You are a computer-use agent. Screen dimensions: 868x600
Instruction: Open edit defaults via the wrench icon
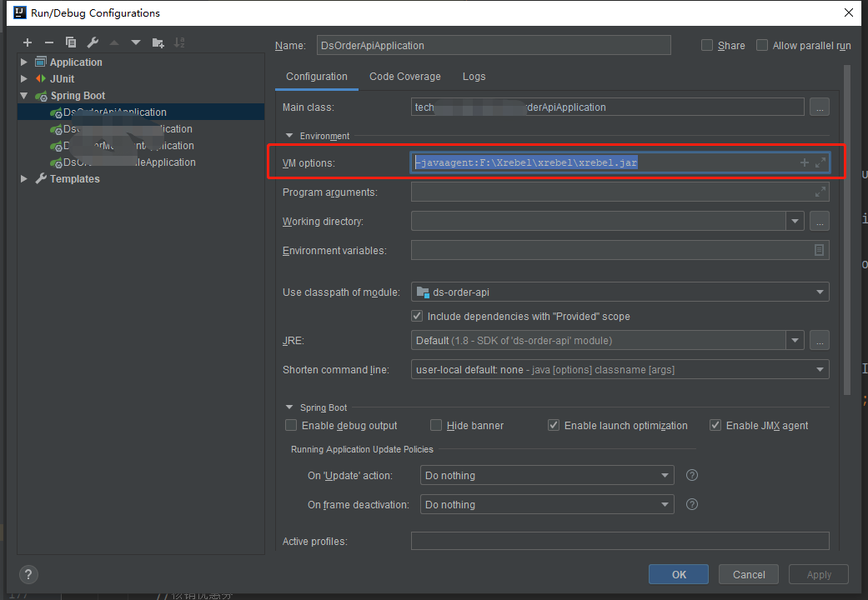(93, 42)
